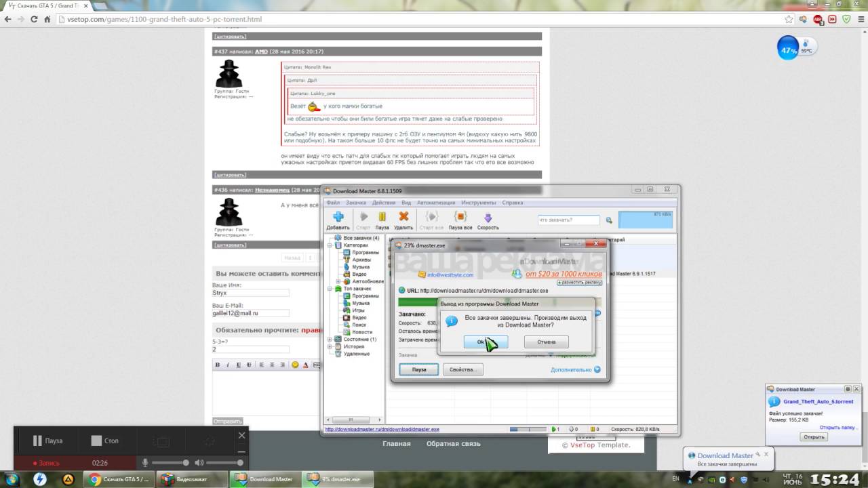Click the green active downloads status icon

coord(554,429)
